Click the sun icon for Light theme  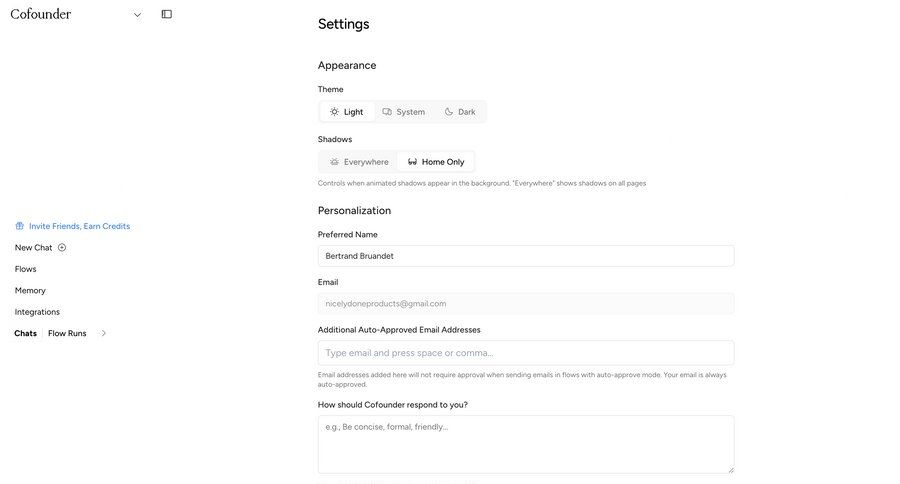(x=335, y=112)
